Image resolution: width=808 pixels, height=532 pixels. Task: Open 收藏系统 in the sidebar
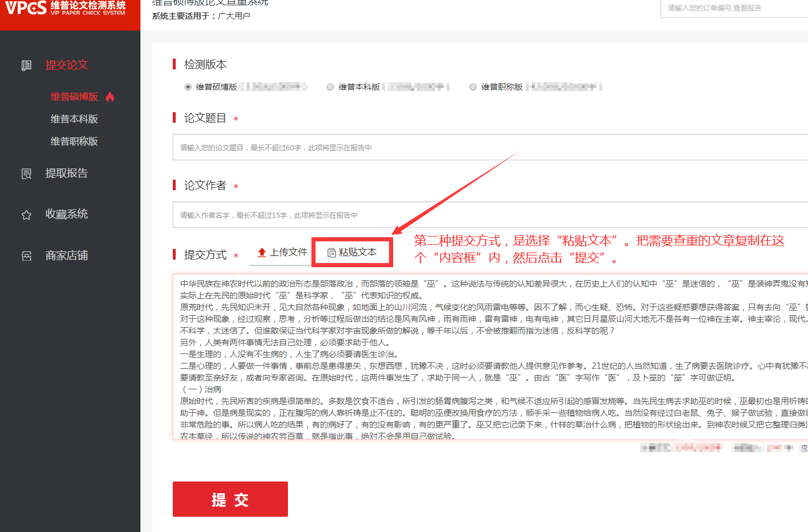tap(67, 214)
